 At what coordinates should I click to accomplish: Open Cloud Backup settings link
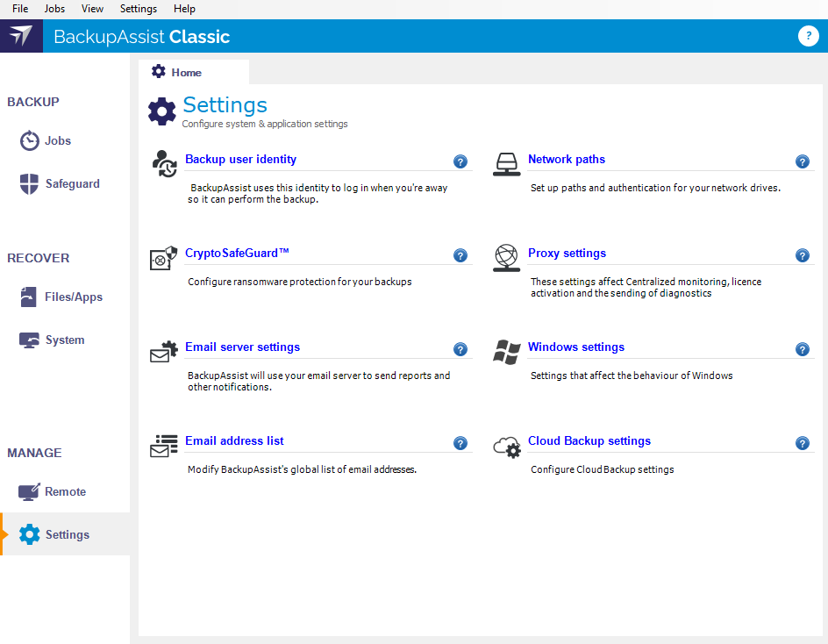589,441
